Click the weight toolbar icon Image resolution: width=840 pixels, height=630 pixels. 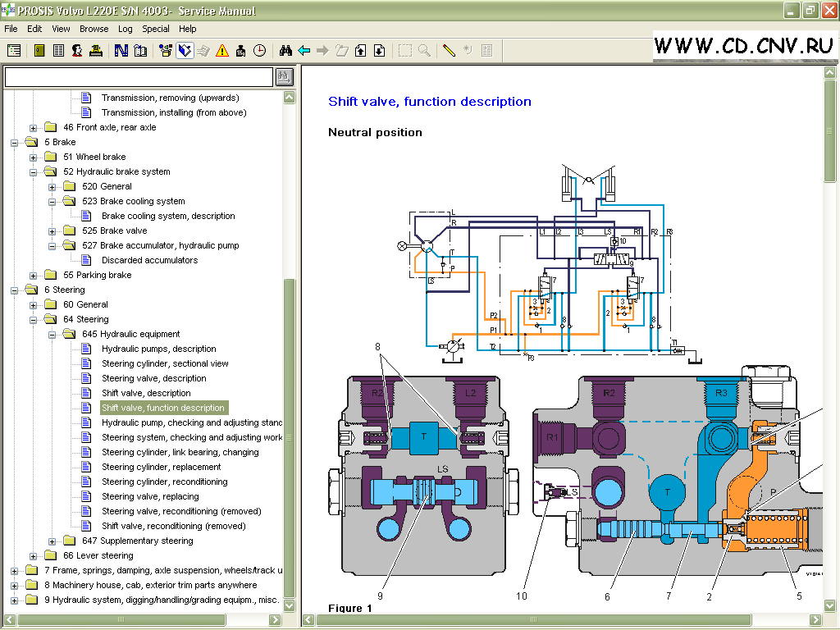click(x=241, y=50)
